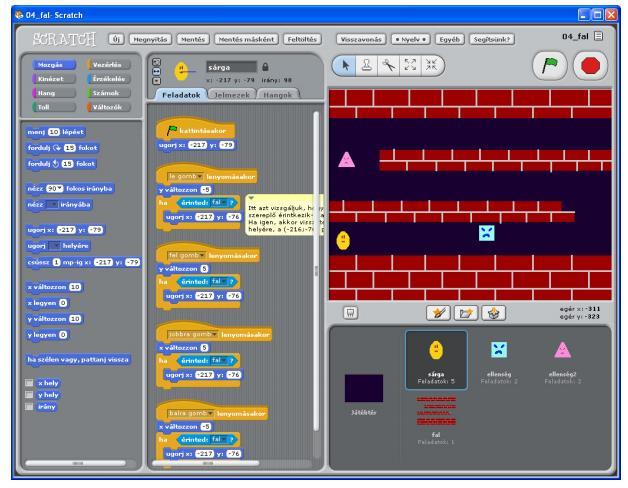Viewport: 628px width, 488px height.
Task: Click the vertical scrollbar of the scripts area
Action: click(316, 271)
